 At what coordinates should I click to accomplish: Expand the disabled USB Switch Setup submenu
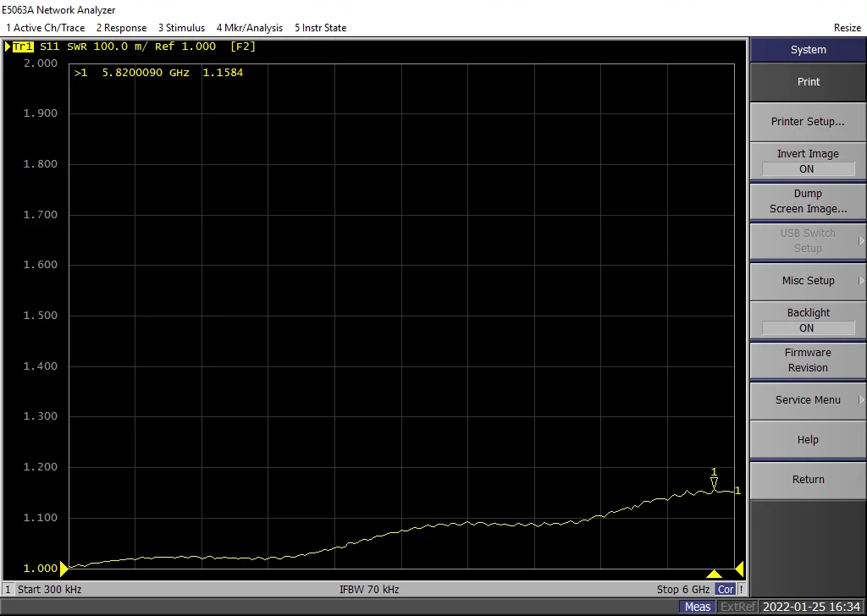808,241
